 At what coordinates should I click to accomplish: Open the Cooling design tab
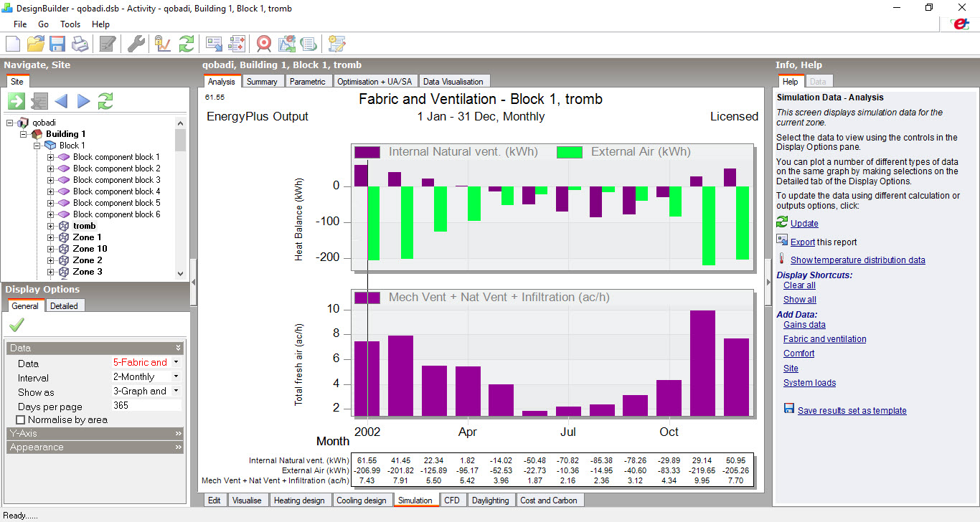point(362,500)
